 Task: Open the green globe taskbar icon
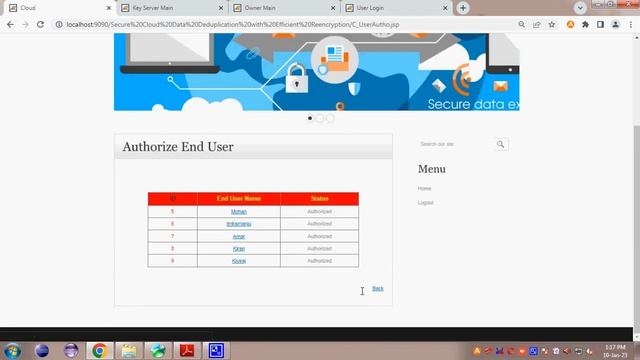[158, 351]
